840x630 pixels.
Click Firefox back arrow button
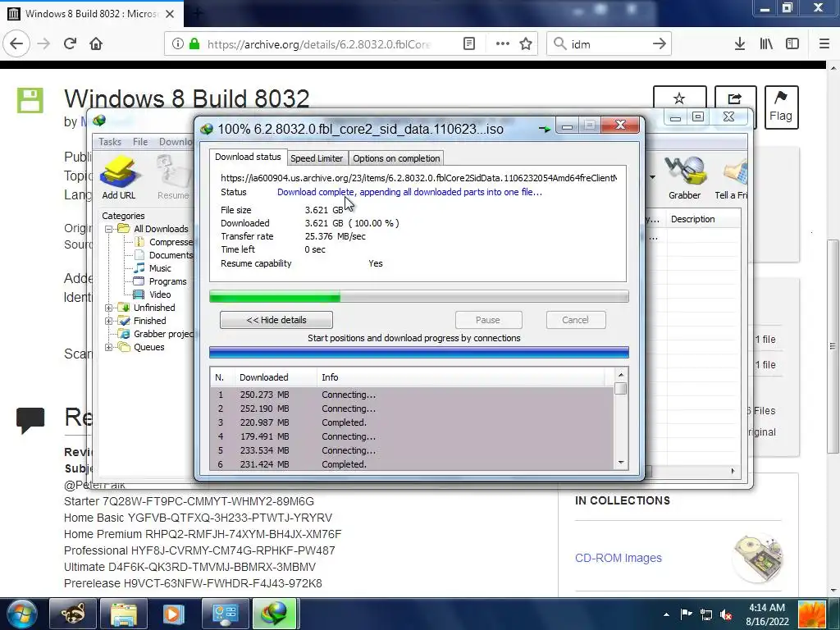16,44
